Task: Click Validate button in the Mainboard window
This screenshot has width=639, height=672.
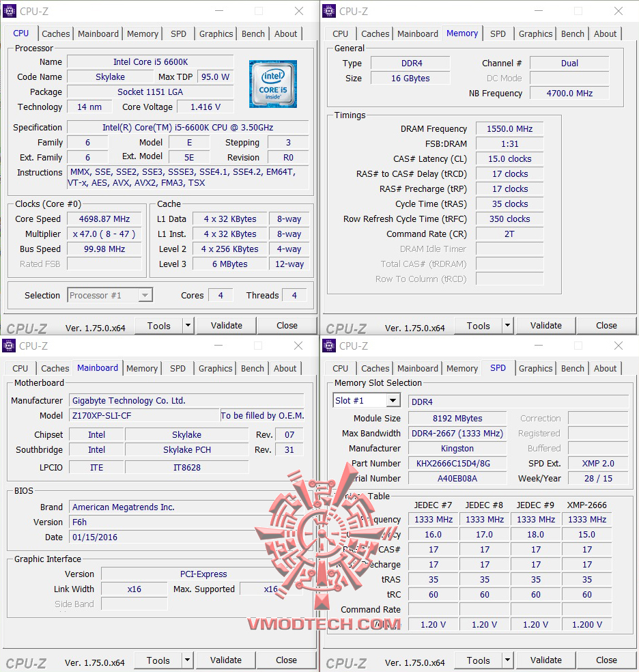Action: (x=226, y=660)
